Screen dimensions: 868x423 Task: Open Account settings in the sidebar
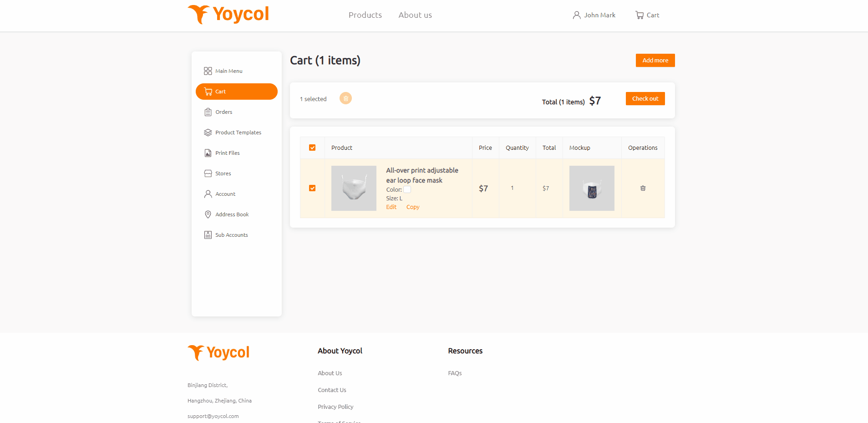click(x=225, y=194)
